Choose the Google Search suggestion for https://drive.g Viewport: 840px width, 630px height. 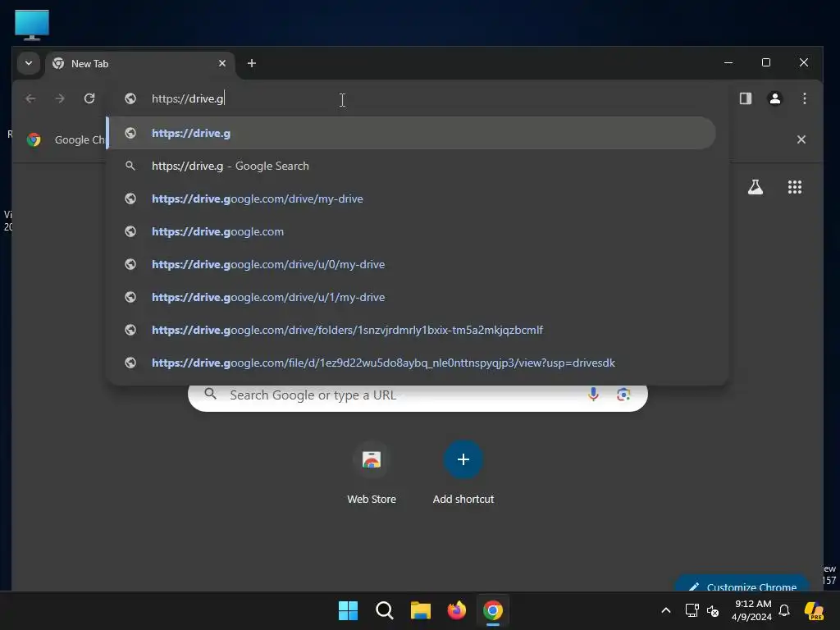click(x=412, y=166)
